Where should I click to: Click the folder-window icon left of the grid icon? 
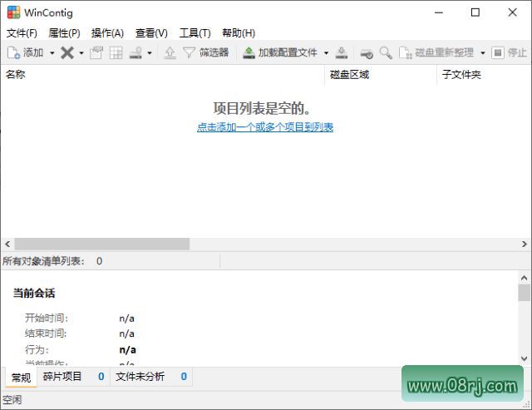coord(96,52)
